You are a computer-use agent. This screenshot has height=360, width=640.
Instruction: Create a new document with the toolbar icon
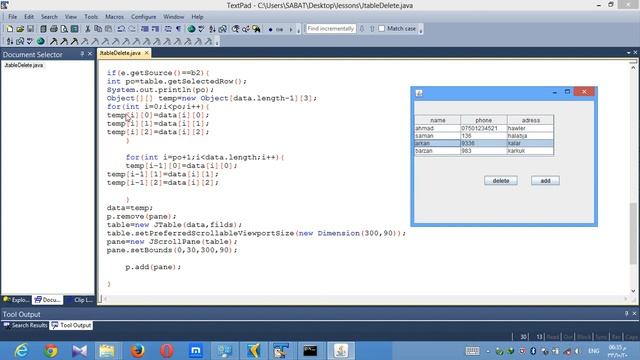9,29
